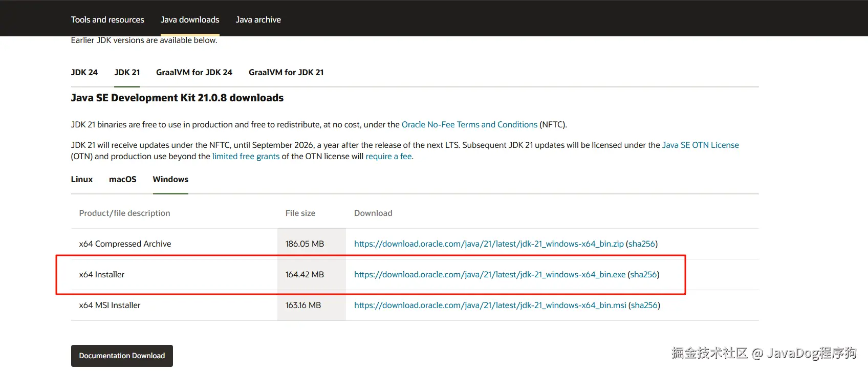This screenshot has height=372, width=868.
Task: Select the x64 Installer description text
Action: click(102, 274)
